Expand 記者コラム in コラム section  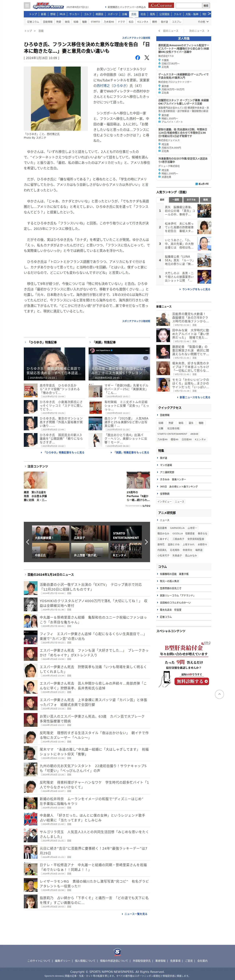tap(184, 617)
